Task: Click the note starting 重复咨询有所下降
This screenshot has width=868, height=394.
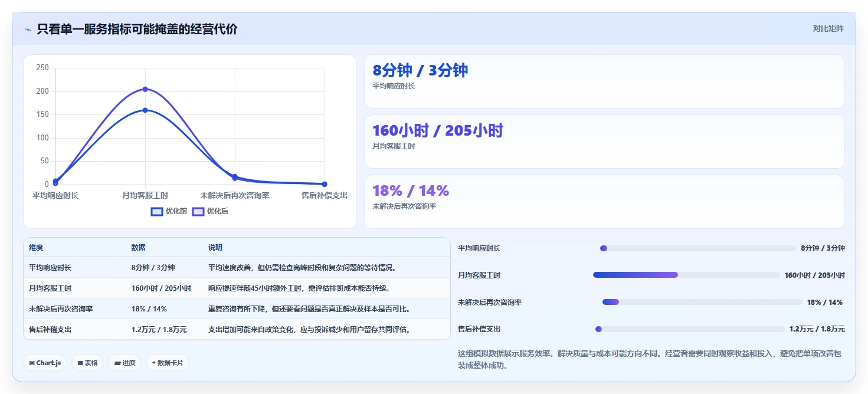Action: tap(309, 309)
